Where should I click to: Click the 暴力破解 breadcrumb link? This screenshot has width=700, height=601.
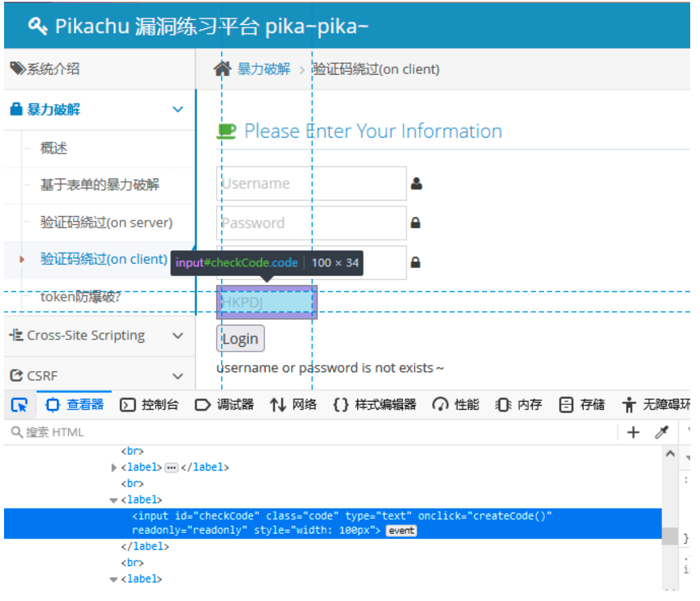(264, 69)
